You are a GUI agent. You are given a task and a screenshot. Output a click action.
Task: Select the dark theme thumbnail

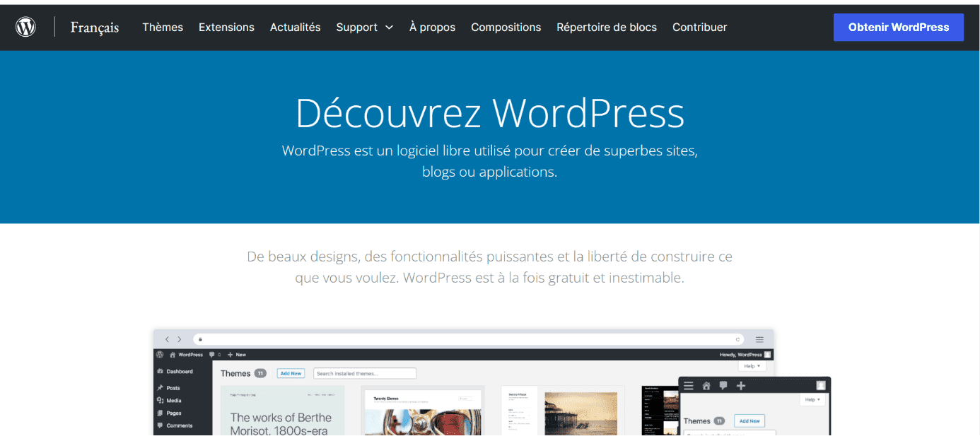(660, 410)
